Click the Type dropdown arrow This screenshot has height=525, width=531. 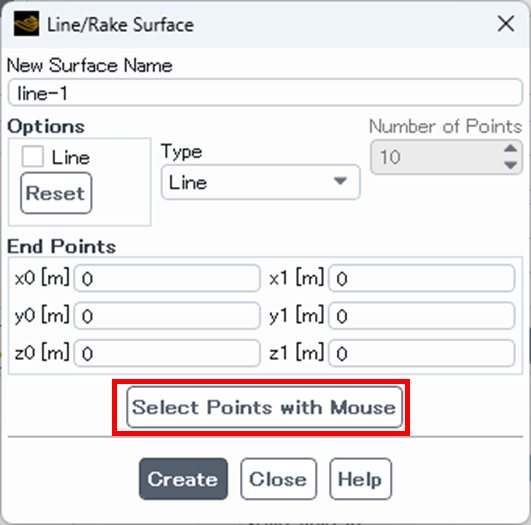(340, 181)
